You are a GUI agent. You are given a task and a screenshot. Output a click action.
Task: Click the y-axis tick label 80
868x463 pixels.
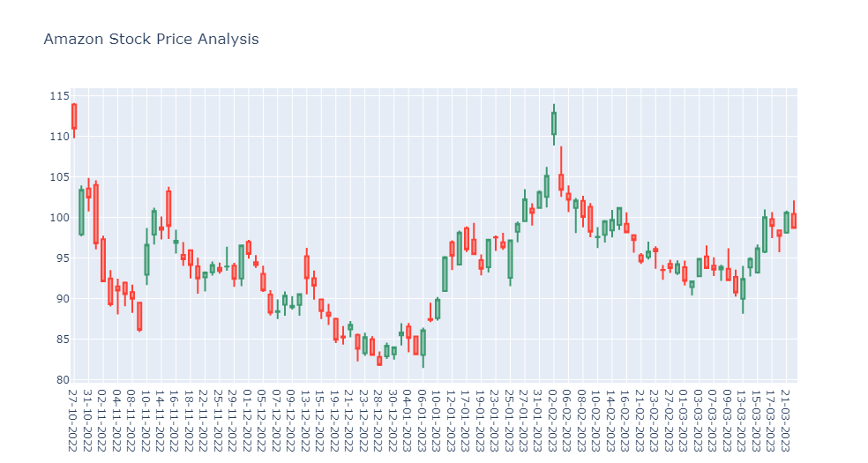click(x=63, y=380)
